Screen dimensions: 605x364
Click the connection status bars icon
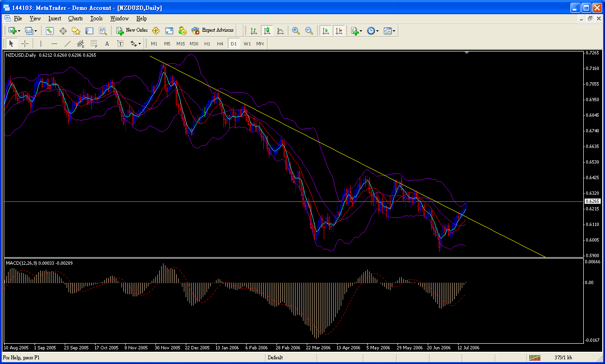535,357
